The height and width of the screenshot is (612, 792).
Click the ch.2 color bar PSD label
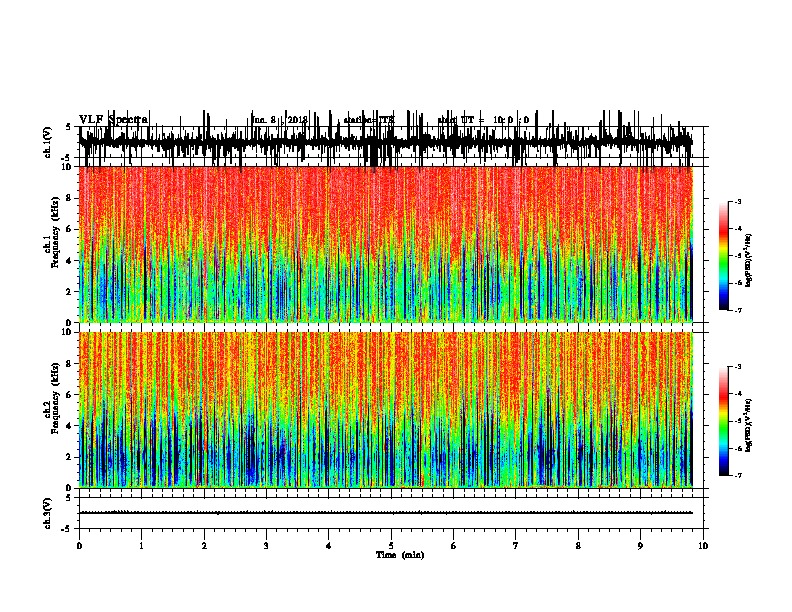pyautogui.click(x=749, y=425)
